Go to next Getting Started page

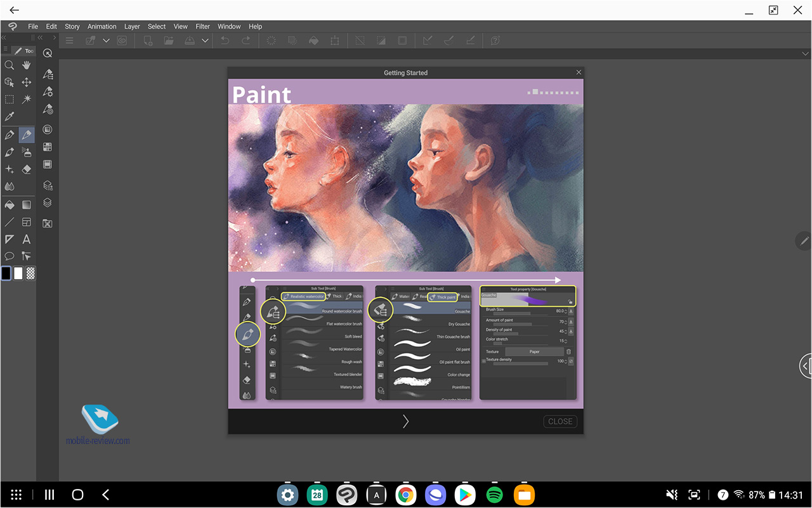(x=405, y=421)
